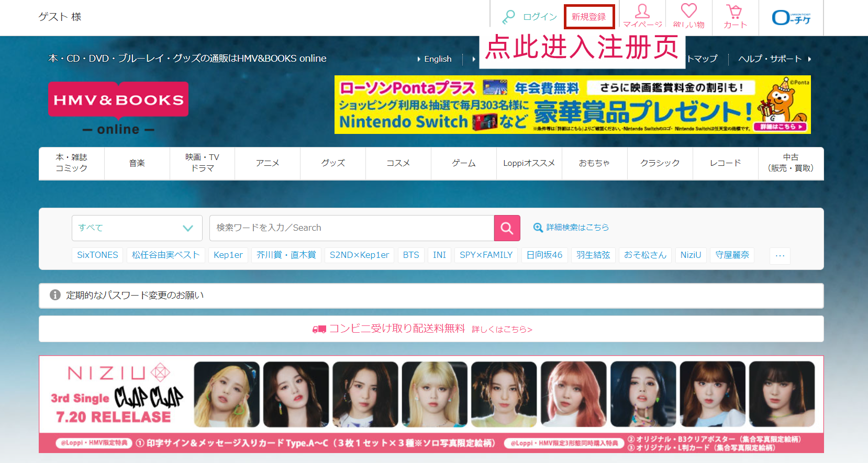Select クラシック menu tab
The width and height of the screenshot is (868, 463).
point(660,163)
